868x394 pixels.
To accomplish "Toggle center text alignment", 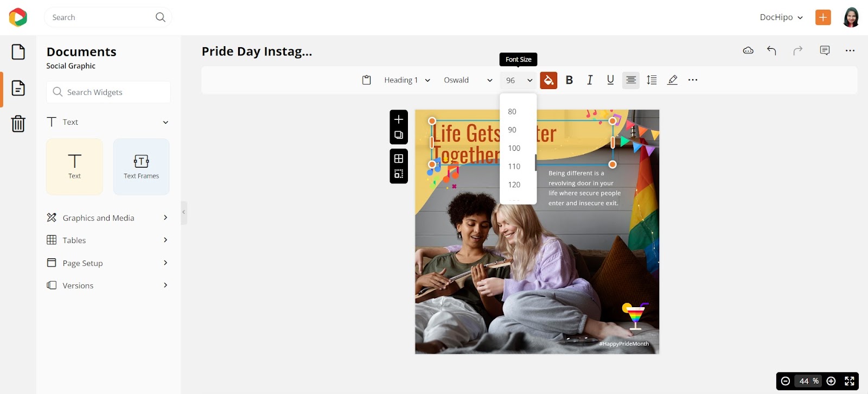I will tap(631, 80).
